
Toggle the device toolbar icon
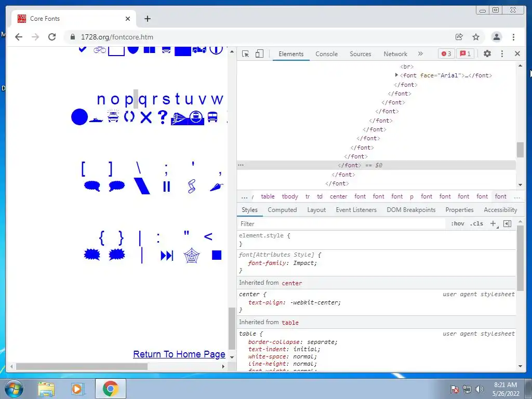click(x=259, y=54)
